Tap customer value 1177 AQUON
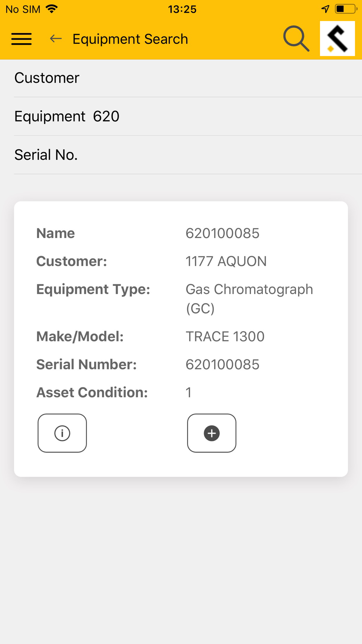Image resolution: width=362 pixels, height=644 pixels. (x=226, y=261)
